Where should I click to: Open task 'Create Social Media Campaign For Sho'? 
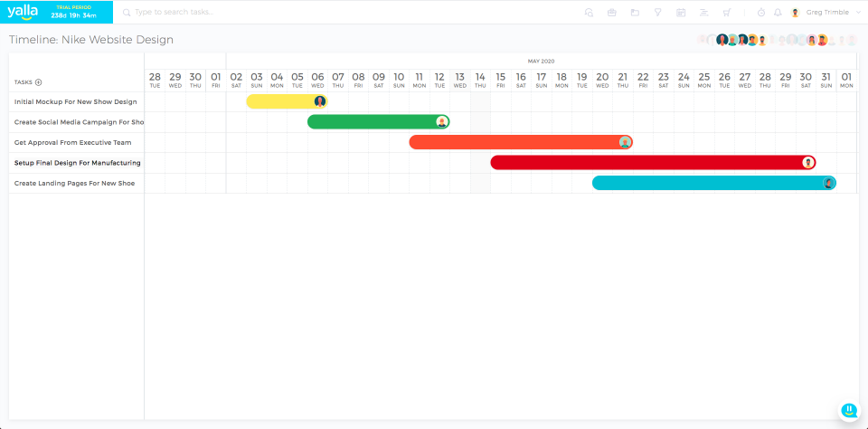(x=79, y=122)
